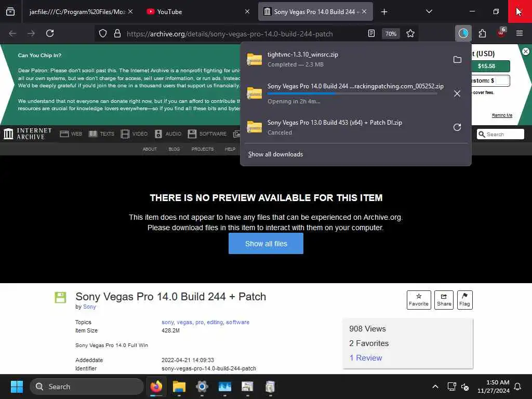532x399 pixels.
Task: Close the Sony Vegas Pro tab
Action: [x=364, y=11]
